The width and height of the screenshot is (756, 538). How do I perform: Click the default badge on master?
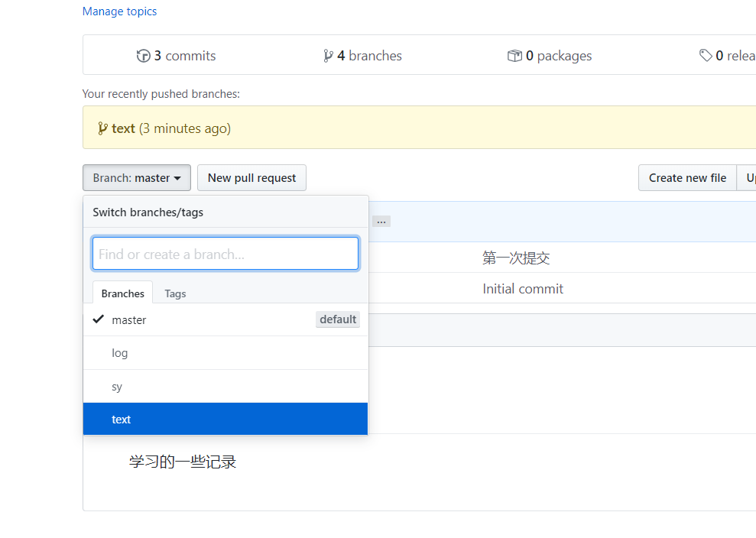tap(338, 319)
